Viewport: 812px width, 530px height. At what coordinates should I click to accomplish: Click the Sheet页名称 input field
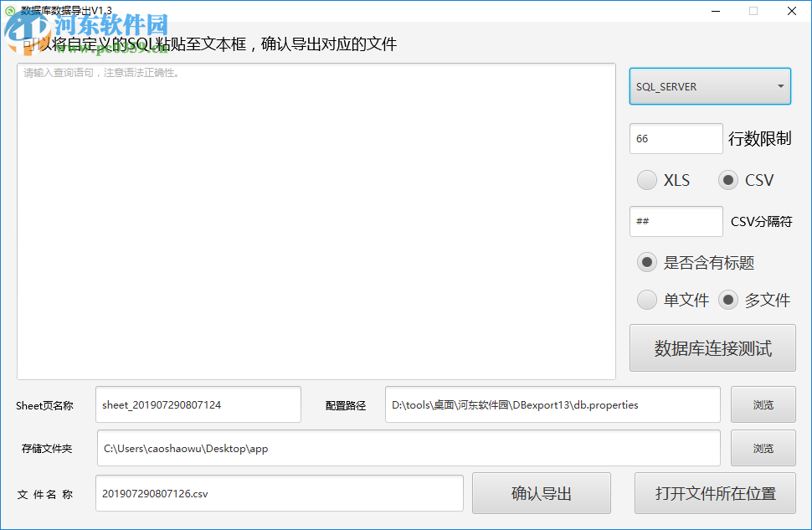[198, 404]
